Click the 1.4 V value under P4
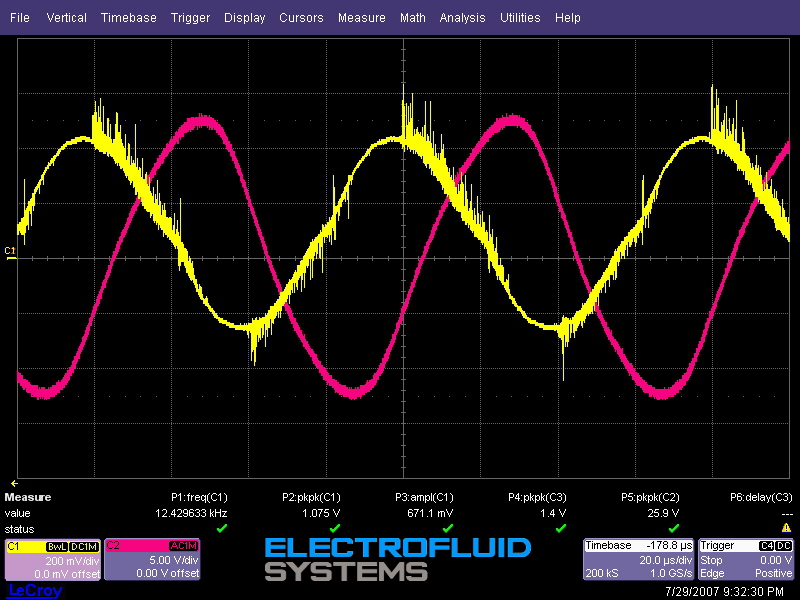800x600 pixels. [553, 513]
